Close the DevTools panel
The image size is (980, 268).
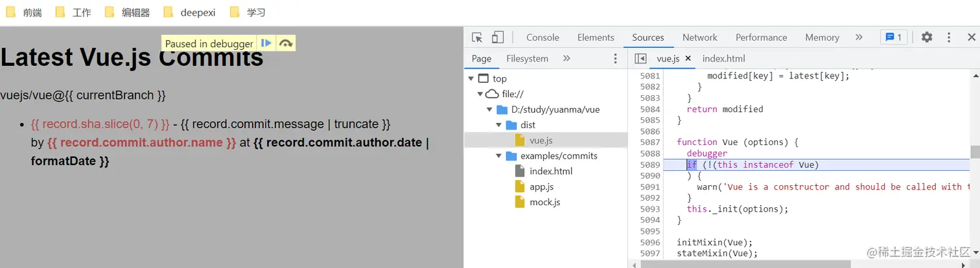click(x=971, y=38)
